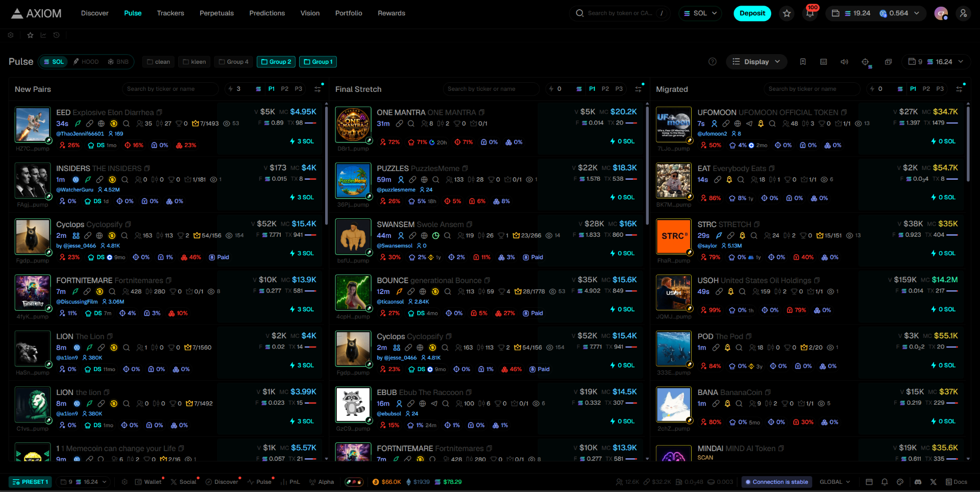Copy EED token name icon
This screenshot has width=980, height=492.
(159, 112)
